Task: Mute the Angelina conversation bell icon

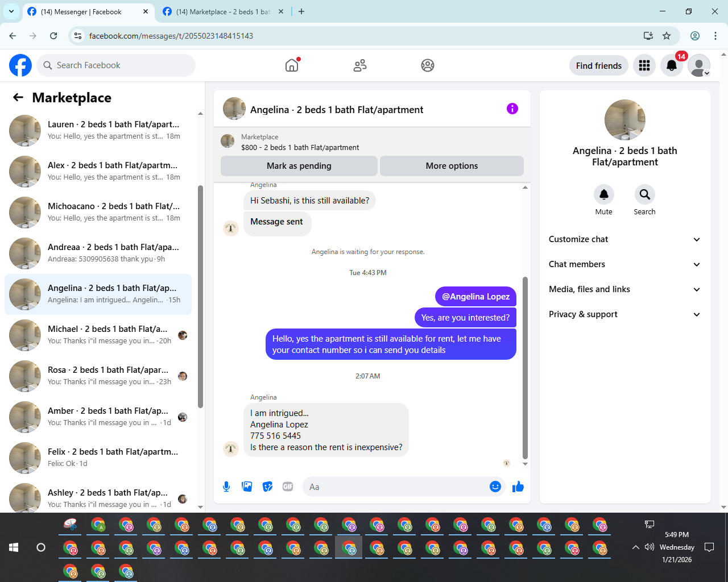Action: 604,194
